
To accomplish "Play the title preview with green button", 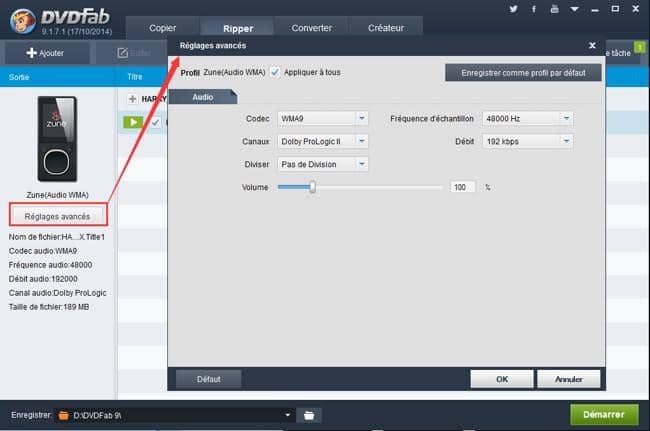I will 133,122.
